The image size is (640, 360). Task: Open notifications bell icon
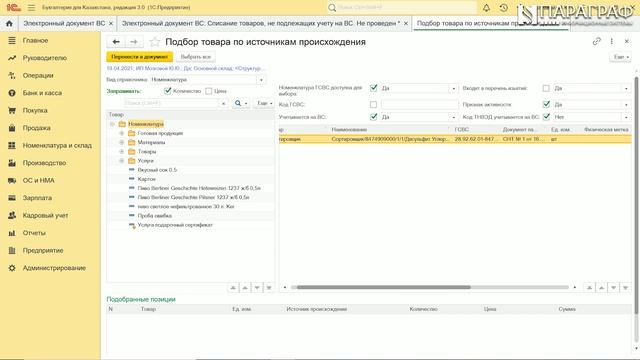(x=487, y=7)
